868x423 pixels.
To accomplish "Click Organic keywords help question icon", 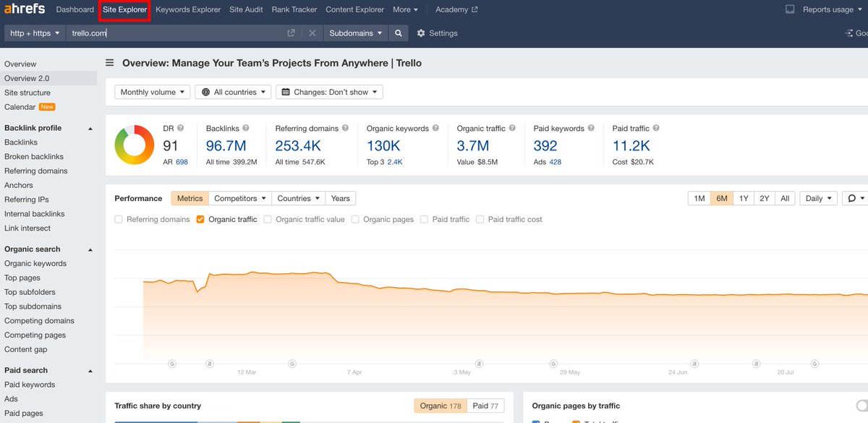I will [435, 128].
